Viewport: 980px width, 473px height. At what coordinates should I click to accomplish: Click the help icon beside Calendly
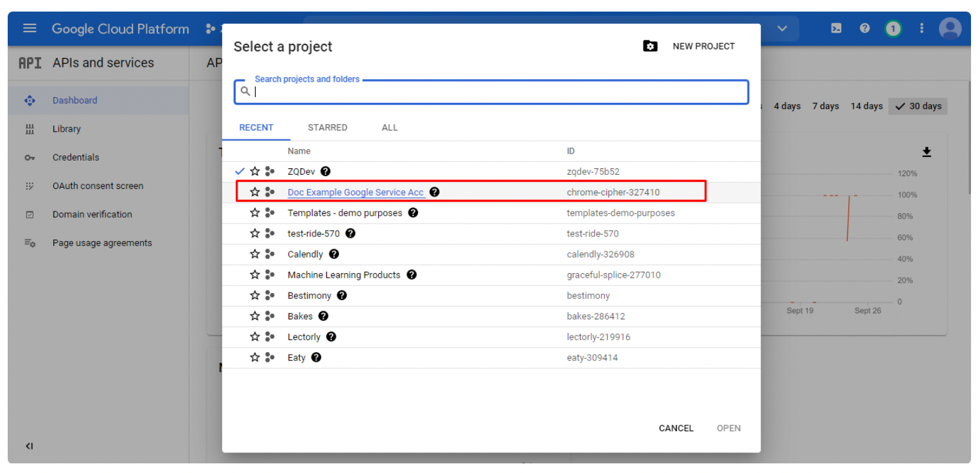tap(334, 254)
